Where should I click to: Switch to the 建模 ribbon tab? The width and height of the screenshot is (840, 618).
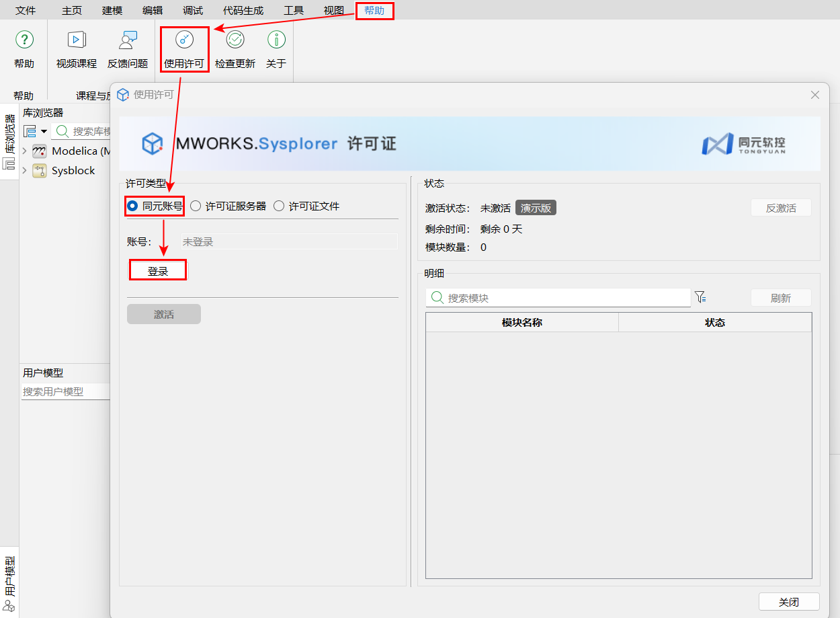point(112,10)
